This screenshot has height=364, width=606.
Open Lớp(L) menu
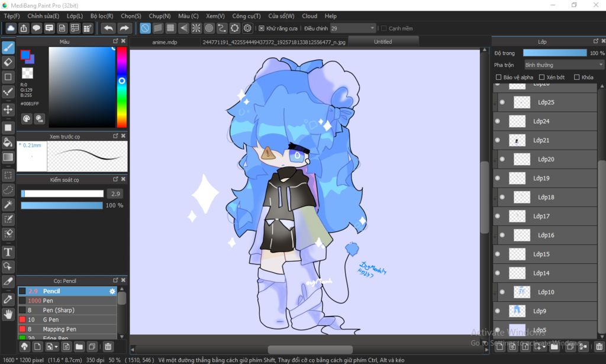point(75,16)
